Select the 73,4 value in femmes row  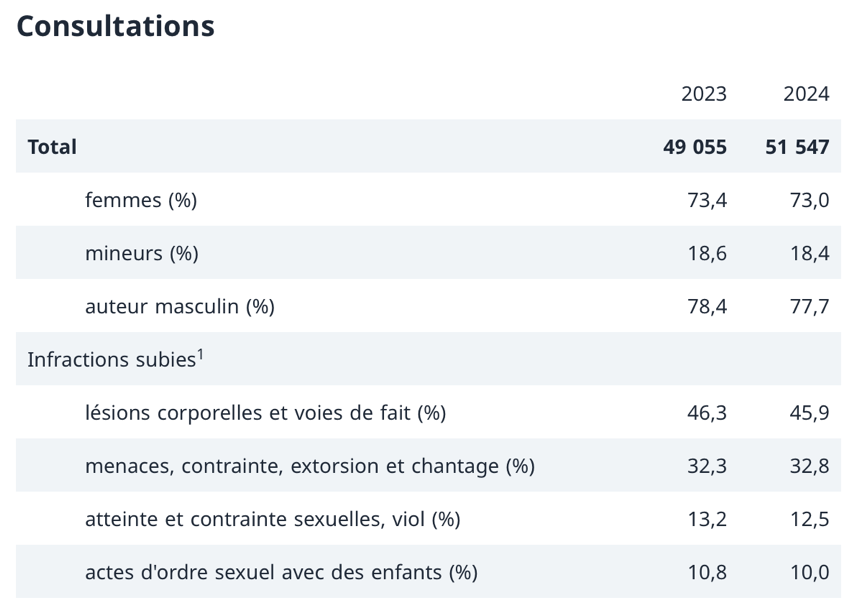click(x=707, y=200)
